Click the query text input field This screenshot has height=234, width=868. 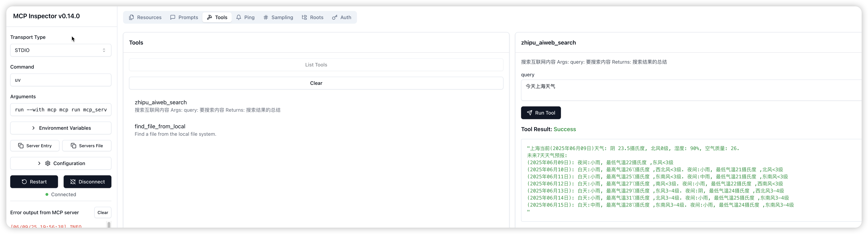691,90
